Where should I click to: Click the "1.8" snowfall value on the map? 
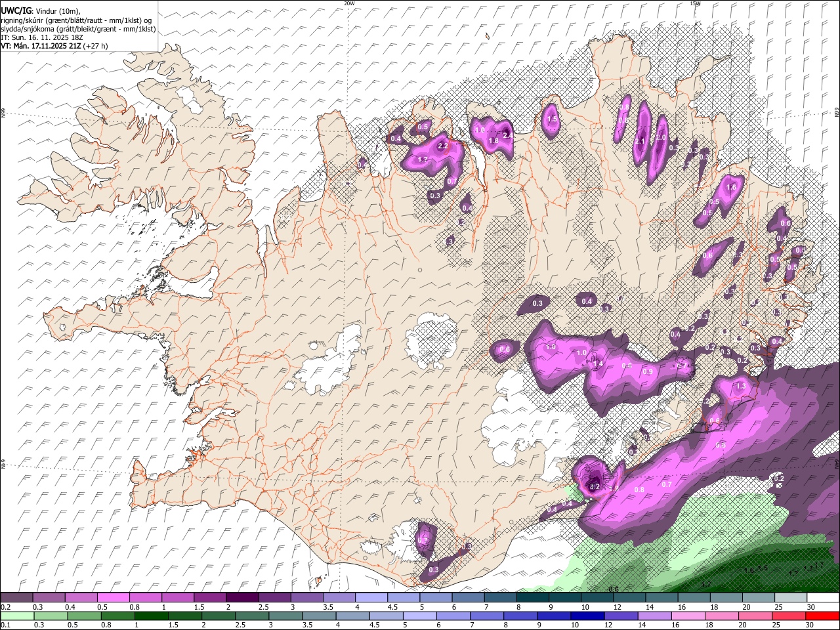point(493,140)
